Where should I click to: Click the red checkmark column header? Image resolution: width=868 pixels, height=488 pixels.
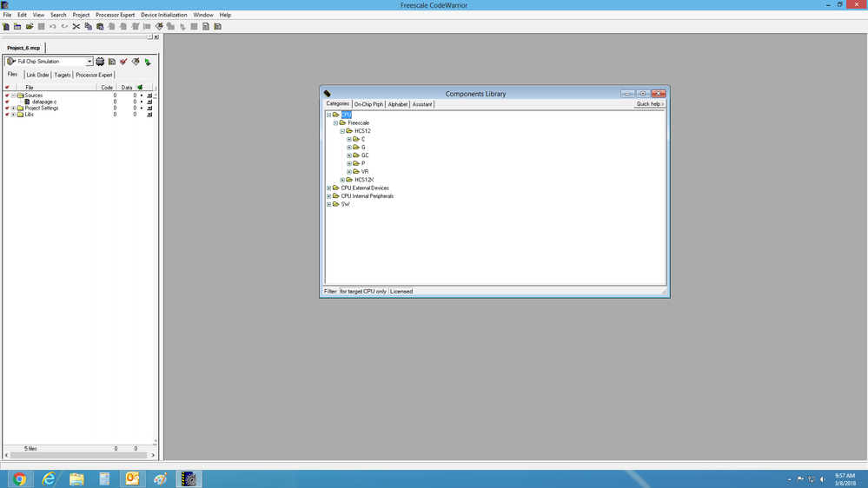pyautogui.click(x=7, y=88)
